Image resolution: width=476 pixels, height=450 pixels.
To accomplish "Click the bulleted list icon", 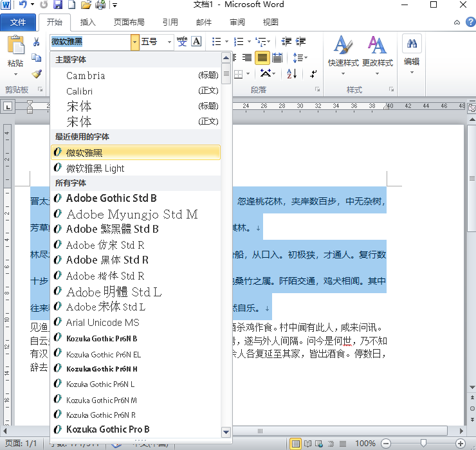I will [x=216, y=41].
